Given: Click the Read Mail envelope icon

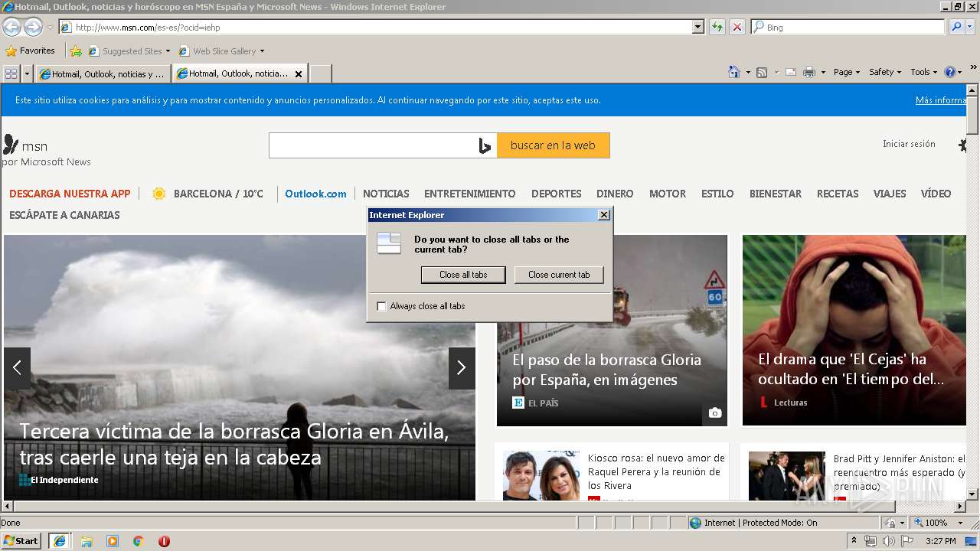Looking at the screenshot, I should click(791, 72).
